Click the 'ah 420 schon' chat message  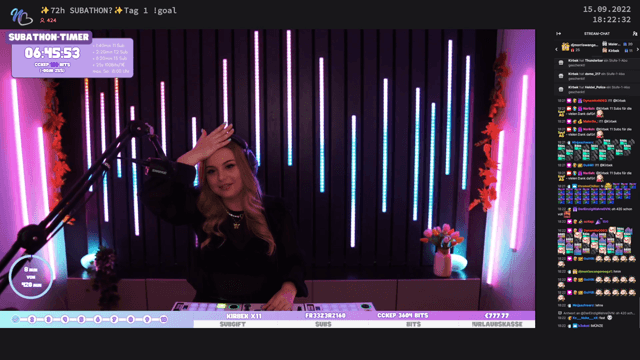[x=594, y=211]
